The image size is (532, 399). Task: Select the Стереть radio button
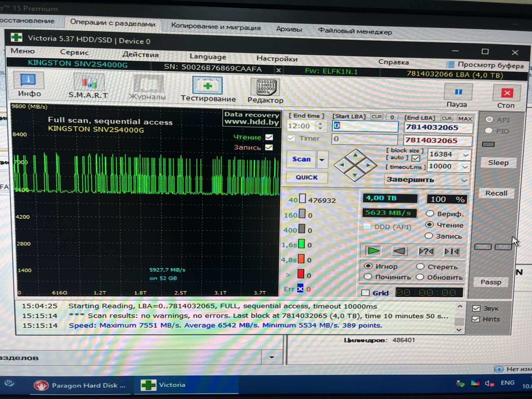pyautogui.click(x=420, y=266)
